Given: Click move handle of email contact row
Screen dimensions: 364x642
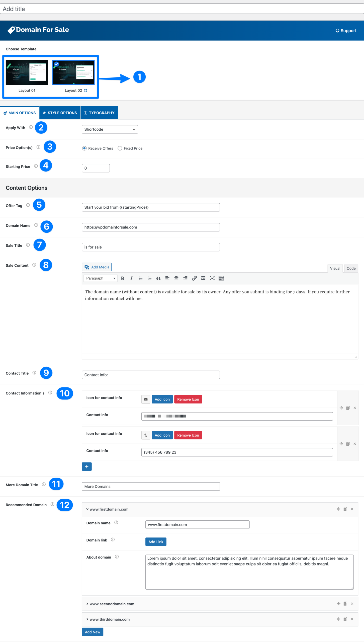Looking at the screenshot, I should point(341,408).
